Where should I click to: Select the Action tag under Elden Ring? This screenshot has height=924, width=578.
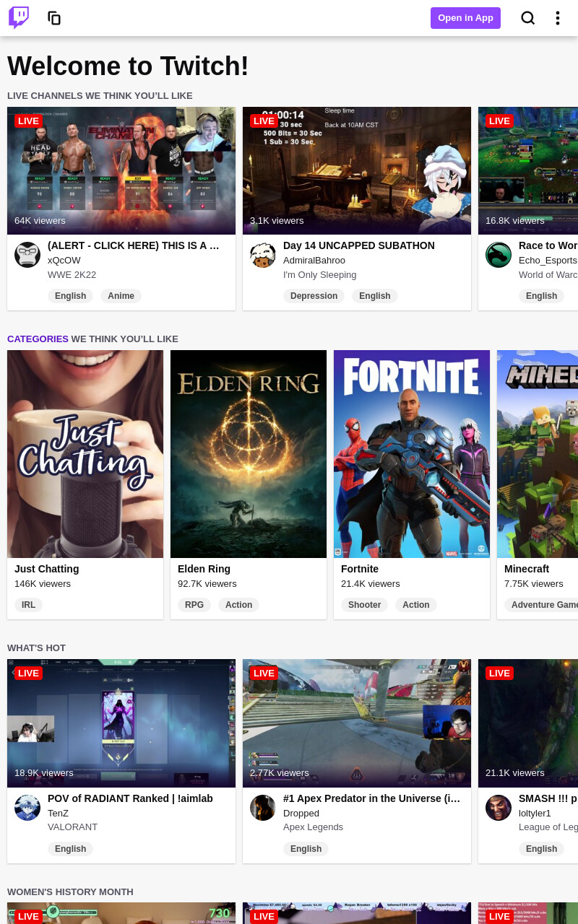[x=238, y=605]
